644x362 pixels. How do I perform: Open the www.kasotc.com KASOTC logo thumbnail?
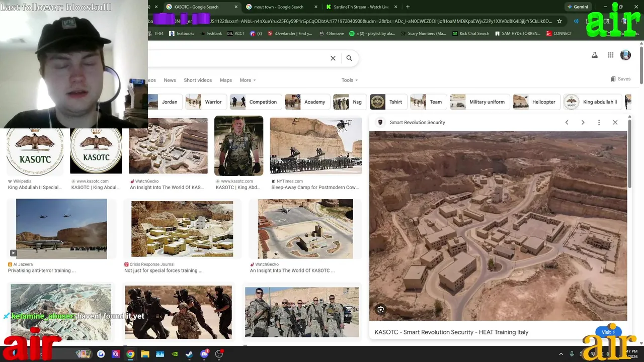tap(96, 150)
